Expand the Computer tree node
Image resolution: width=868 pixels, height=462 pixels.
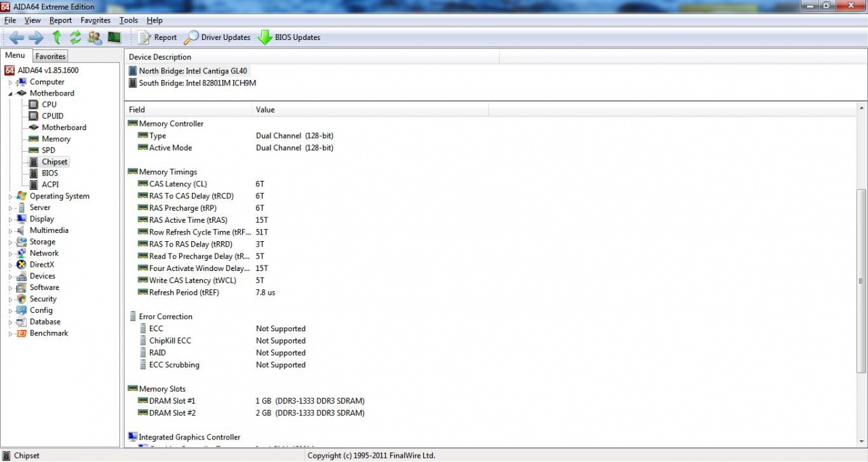click(x=10, y=83)
